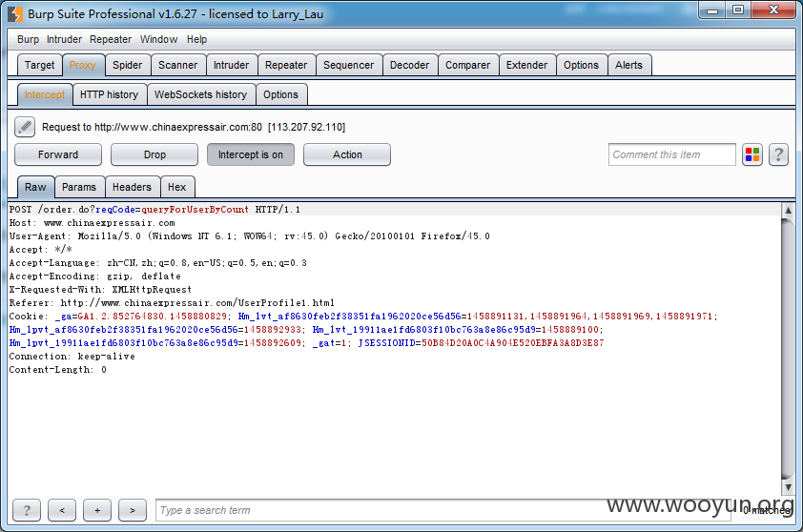Select the Proxy tab
The height and width of the screenshot is (532, 803).
click(82, 65)
